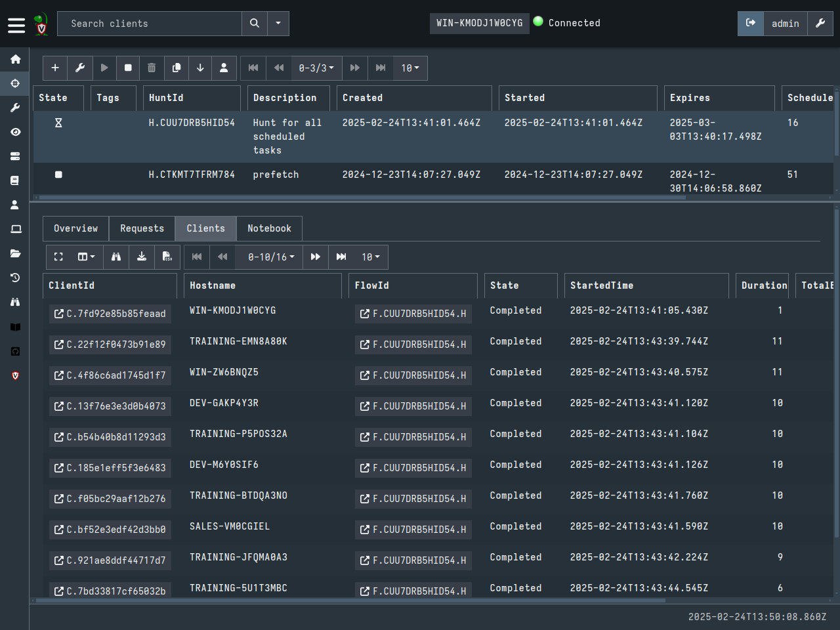Click the admin user button
The height and width of the screenshot is (630, 840).
pyautogui.click(x=785, y=24)
